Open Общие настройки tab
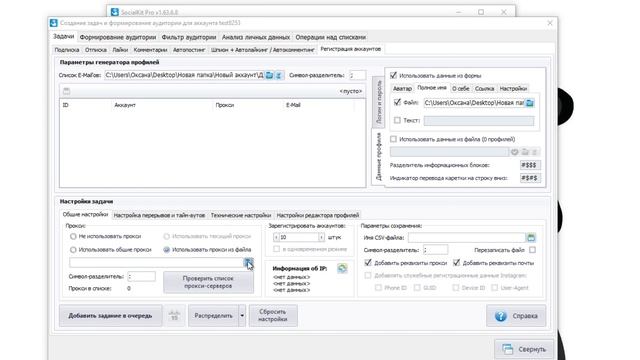The height and width of the screenshot is (360, 640). pos(85,214)
